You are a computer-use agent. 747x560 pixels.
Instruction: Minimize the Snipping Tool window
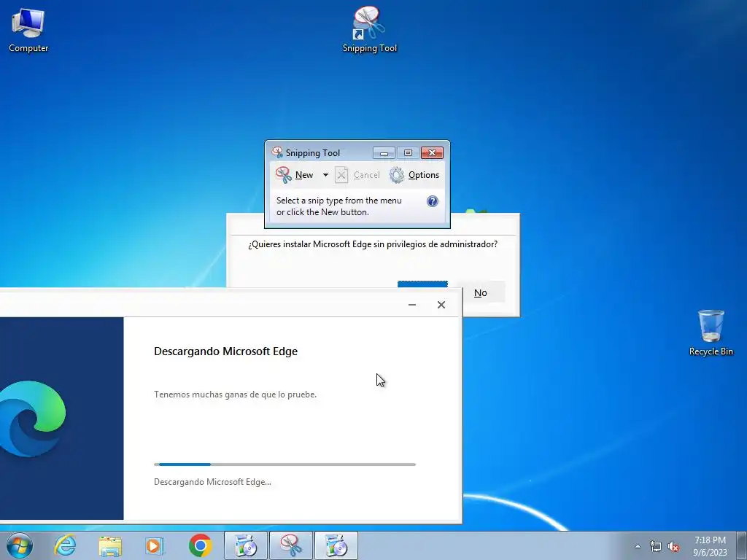384,153
